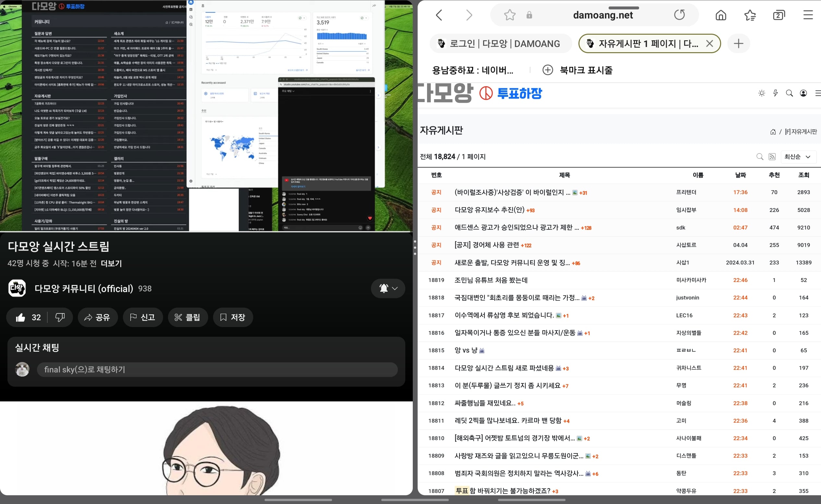Like the stream with thumbs up 32

tap(28, 317)
